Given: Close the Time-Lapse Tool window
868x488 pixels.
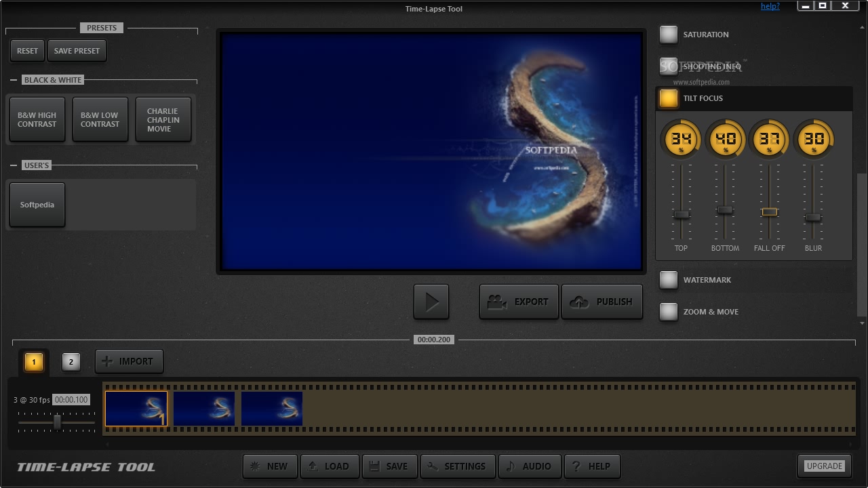Looking at the screenshot, I should coord(846,5).
